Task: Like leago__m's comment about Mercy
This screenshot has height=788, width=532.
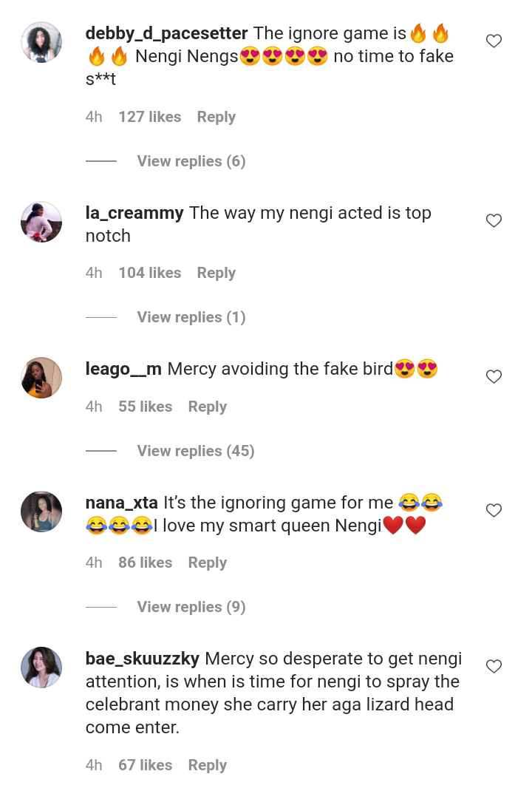Action: (x=494, y=376)
